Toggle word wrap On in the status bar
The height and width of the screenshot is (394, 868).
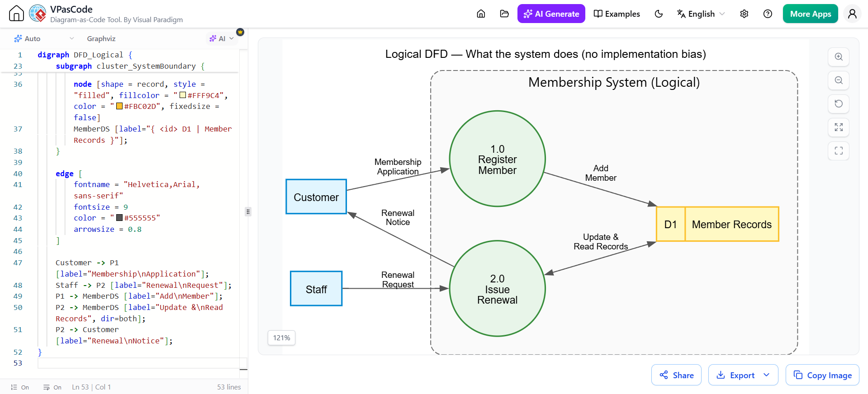coord(52,387)
